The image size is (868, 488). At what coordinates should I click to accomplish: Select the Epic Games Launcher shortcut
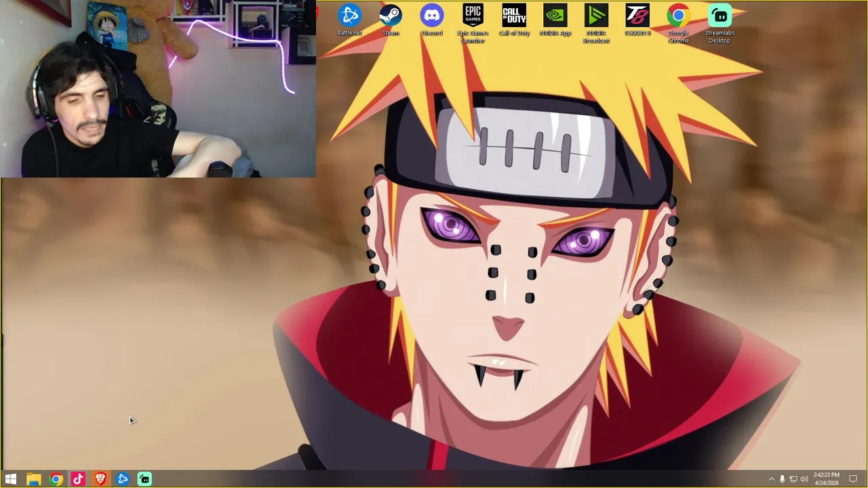tap(473, 24)
